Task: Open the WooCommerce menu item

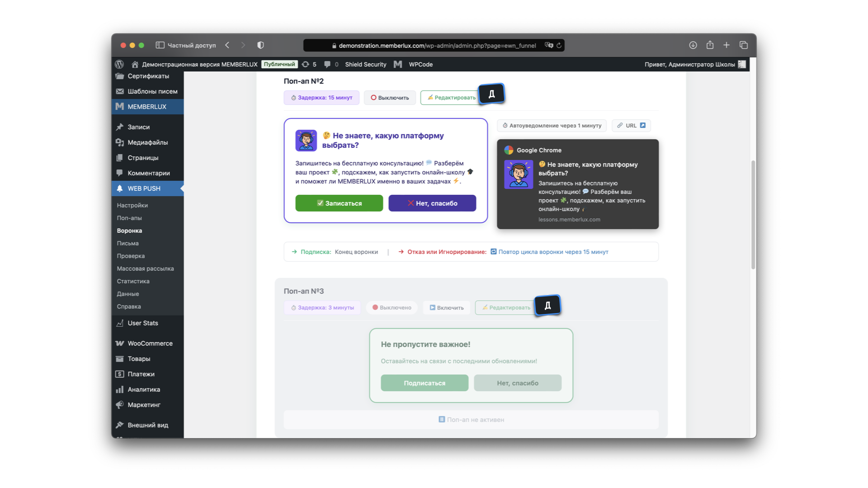Action: point(150,343)
